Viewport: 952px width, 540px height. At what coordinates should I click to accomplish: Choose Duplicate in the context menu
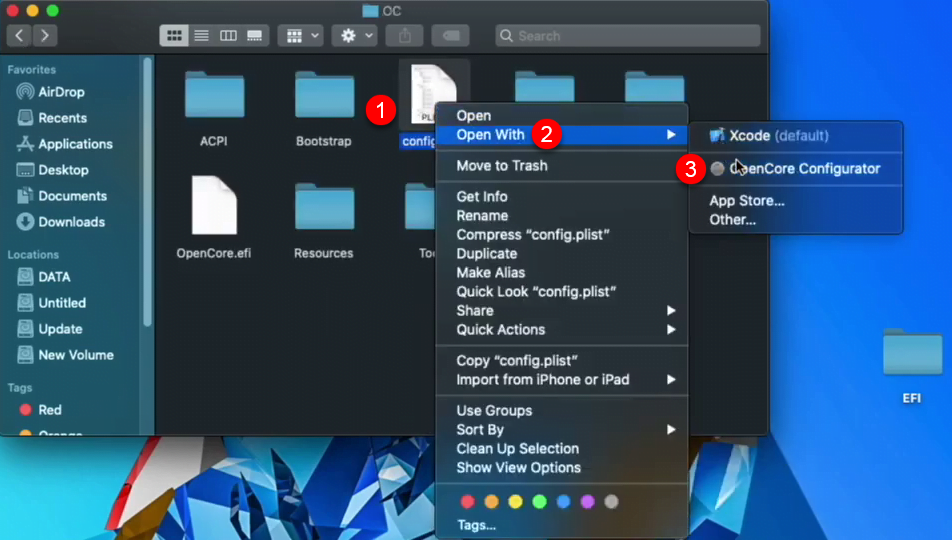pyautogui.click(x=562, y=254)
